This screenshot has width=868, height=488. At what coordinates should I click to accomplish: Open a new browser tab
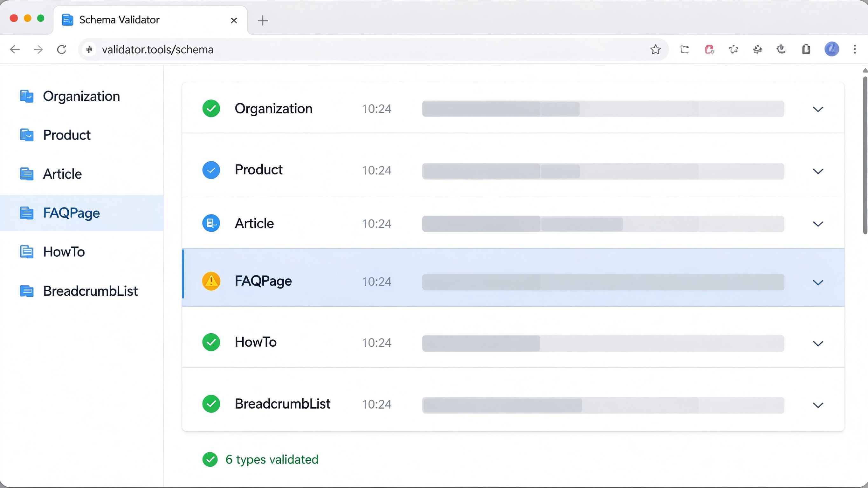coord(263,21)
